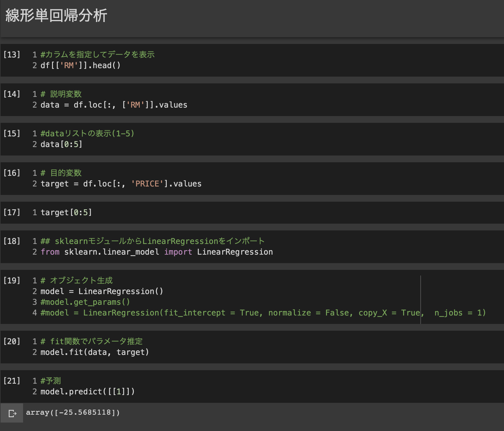Click the '# 説明変数' comment line
The height and width of the screenshot is (431, 504).
(x=61, y=94)
